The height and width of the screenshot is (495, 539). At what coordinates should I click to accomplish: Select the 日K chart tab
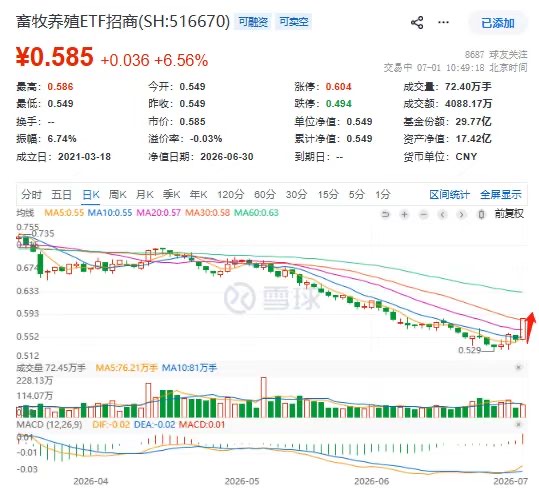[91, 195]
